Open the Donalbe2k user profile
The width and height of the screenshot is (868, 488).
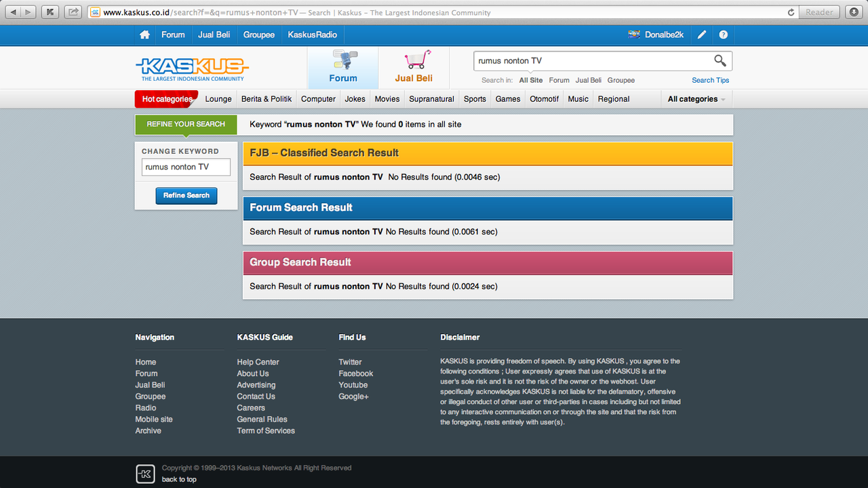click(656, 35)
